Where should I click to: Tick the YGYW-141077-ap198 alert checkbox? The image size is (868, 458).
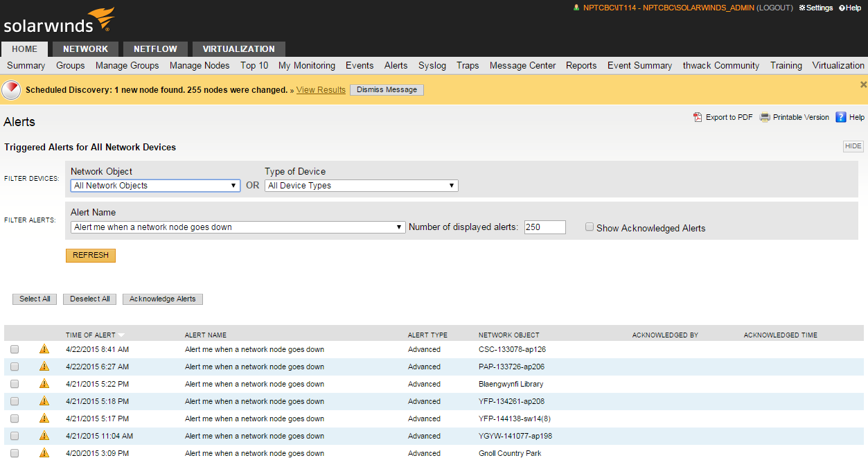(15, 436)
